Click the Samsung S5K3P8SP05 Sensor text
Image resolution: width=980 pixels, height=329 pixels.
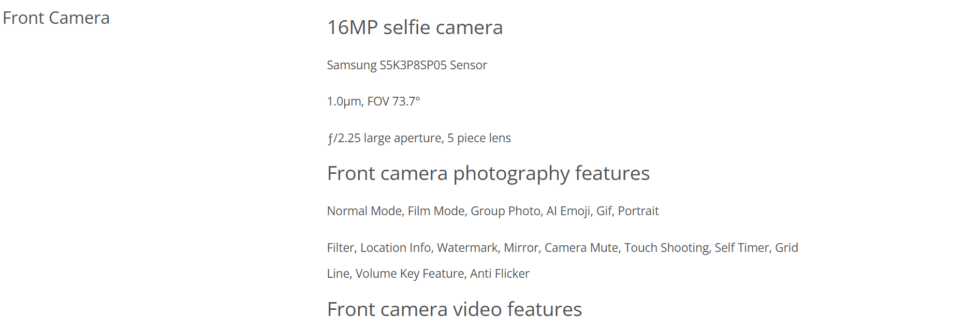click(407, 65)
